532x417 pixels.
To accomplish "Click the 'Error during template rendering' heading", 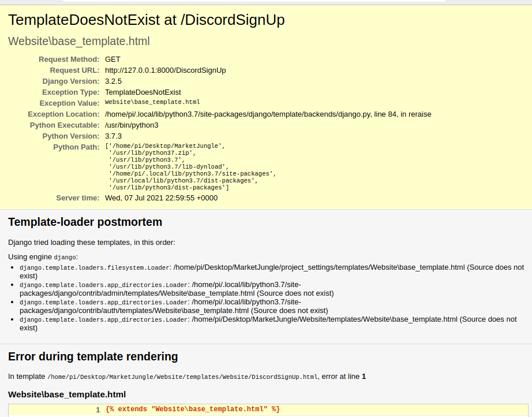I will pos(93,356).
